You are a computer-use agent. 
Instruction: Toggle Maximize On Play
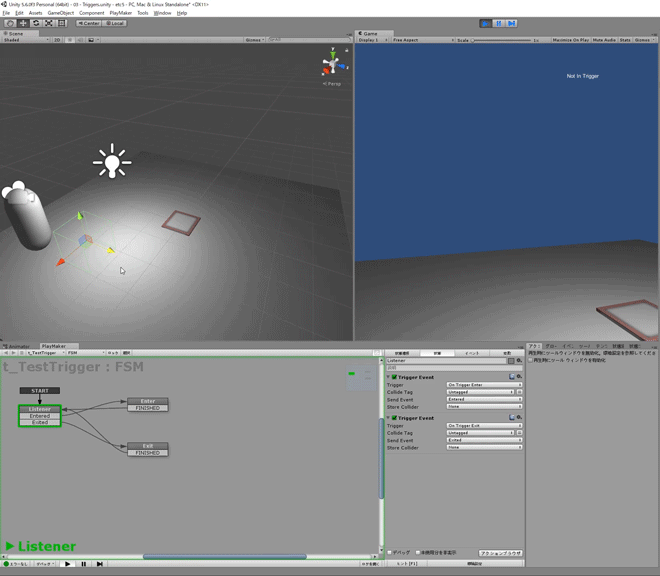tap(571, 40)
